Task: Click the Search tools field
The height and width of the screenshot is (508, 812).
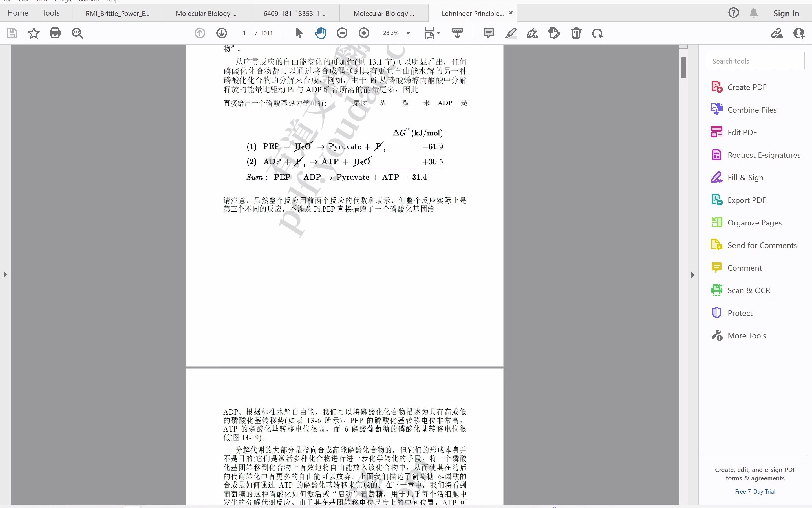Action: 755,61
